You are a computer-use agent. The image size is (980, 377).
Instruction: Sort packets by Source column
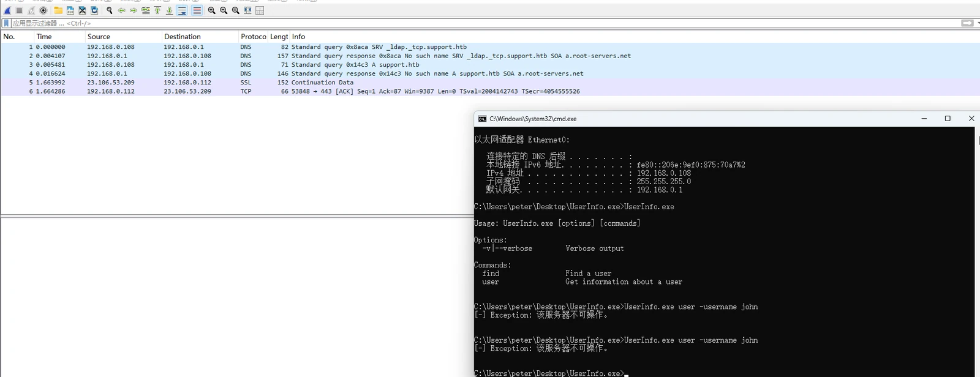click(123, 37)
